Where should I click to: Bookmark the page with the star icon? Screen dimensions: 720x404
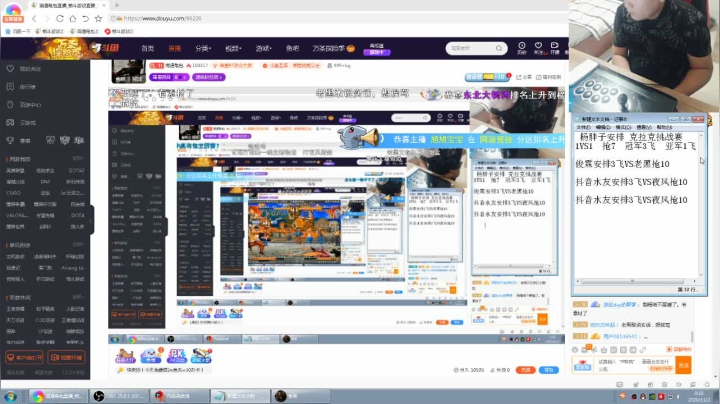98,18
